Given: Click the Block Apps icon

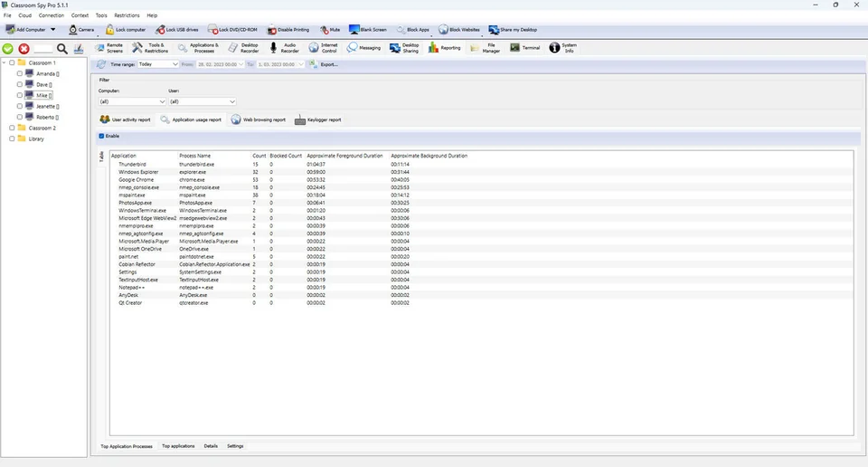Looking at the screenshot, I should coord(401,29).
